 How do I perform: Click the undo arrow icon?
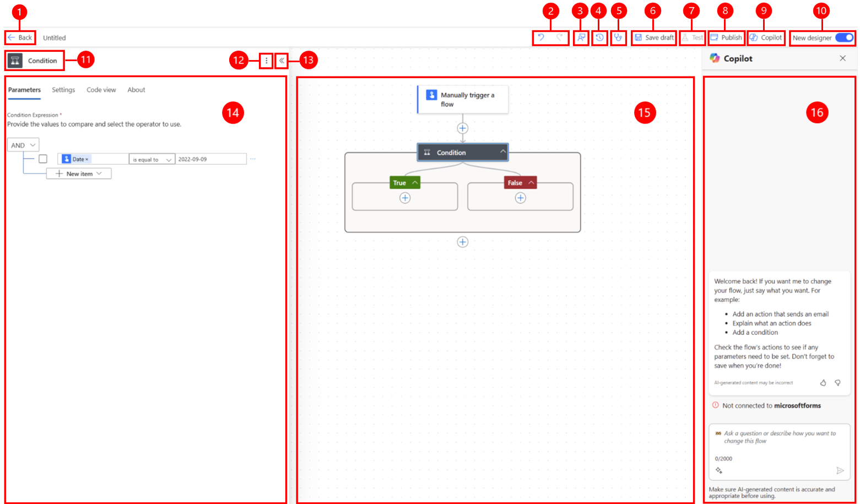pyautogui.click(x=541, y=37)
